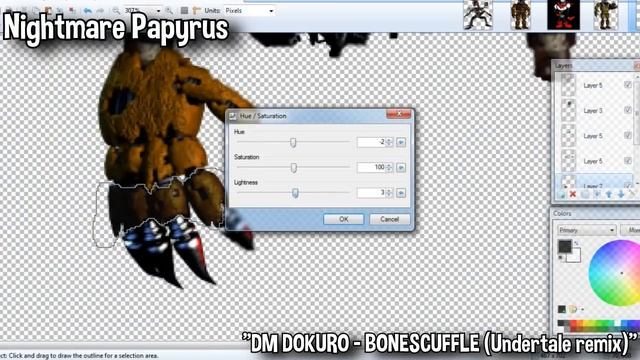This screenshot has height=360, width=640.
Task: Move layer down with blue down arrow
Action: pyautogui.click(x=621, y=195)
